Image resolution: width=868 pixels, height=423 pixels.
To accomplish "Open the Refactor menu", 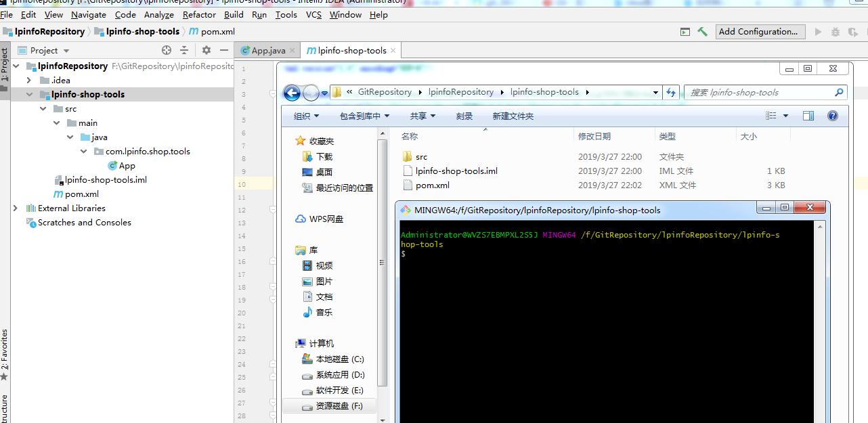I will click(199, 14).
